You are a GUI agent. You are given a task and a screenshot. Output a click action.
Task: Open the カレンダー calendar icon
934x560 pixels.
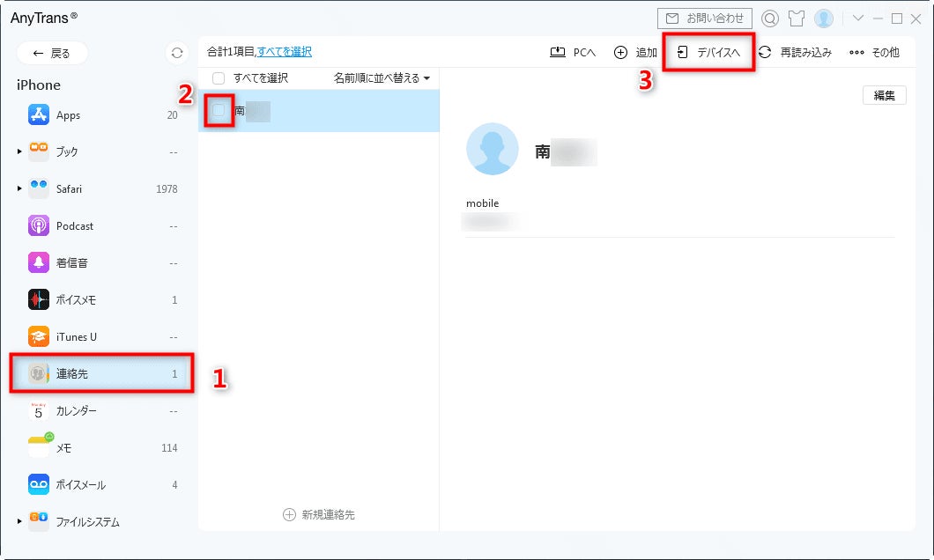click(x=38, y=410)
